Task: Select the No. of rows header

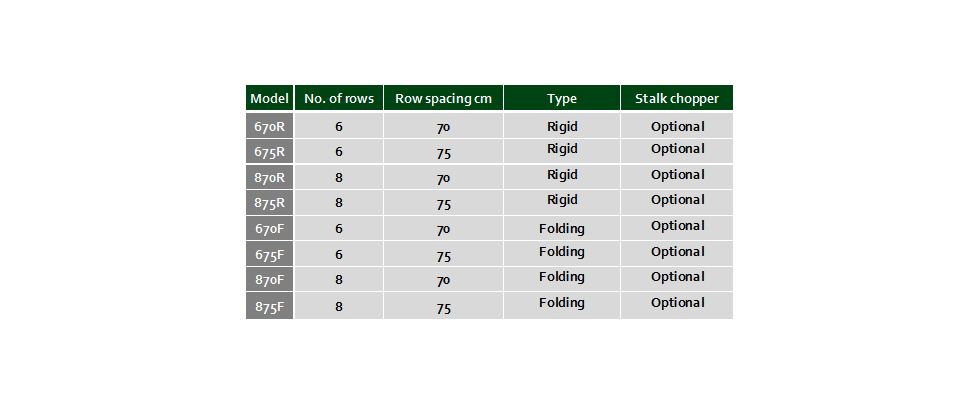Action: point(339,98)
